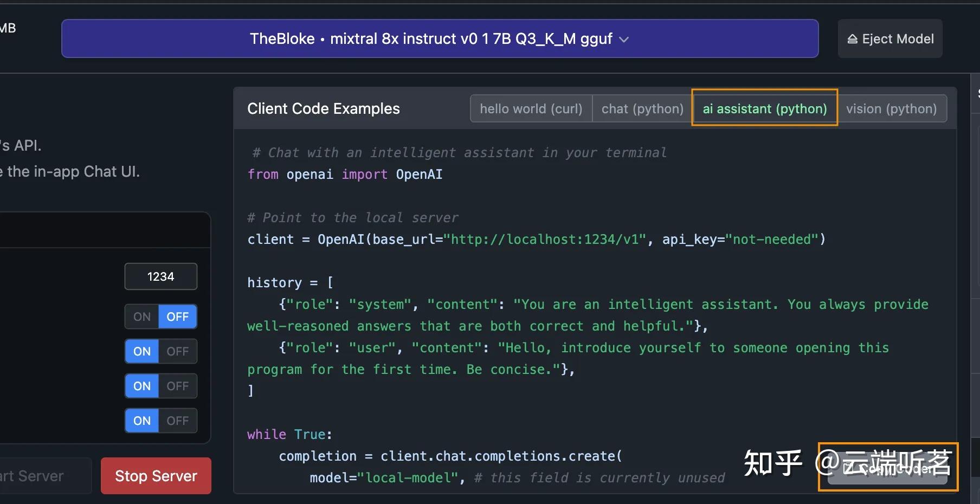Image resolution: width=980 pixels, height=504 pixels.
Task: Switch to the hello world (curl) tab
Action: pos(531,108)
